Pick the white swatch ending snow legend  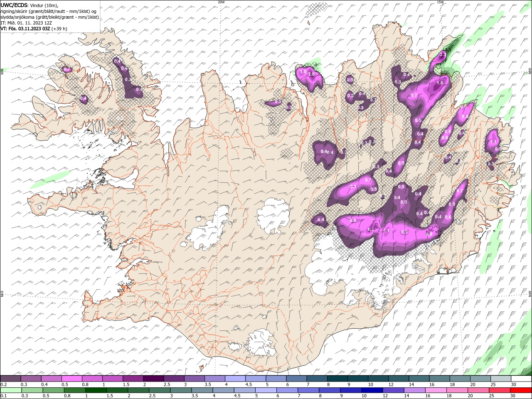click(521, 379)
